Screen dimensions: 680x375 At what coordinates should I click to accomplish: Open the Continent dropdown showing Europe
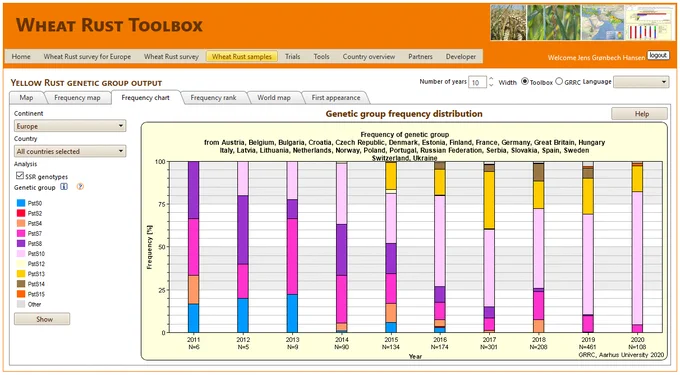(x=70, y=126)
